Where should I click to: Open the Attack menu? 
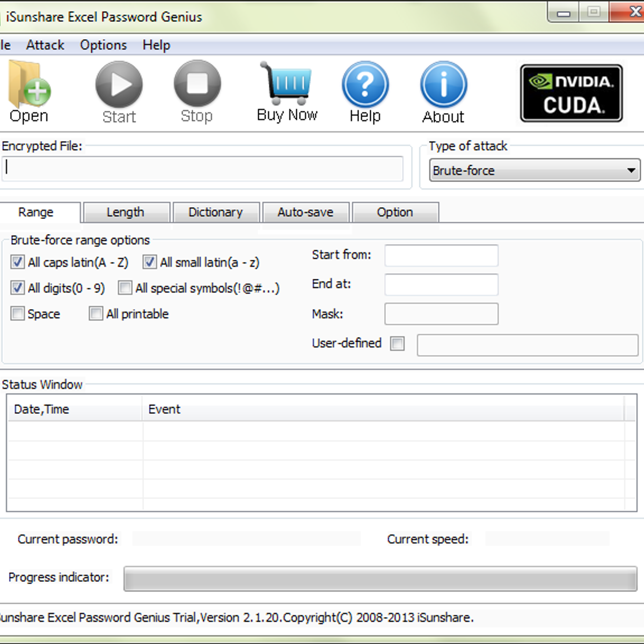(x=45, y=45)
